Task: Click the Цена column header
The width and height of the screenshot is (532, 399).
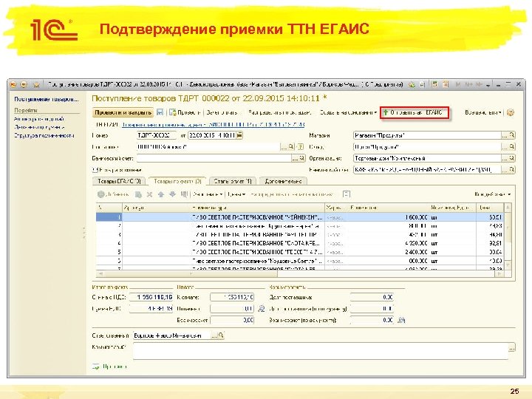Action: (x=490, y=208)
